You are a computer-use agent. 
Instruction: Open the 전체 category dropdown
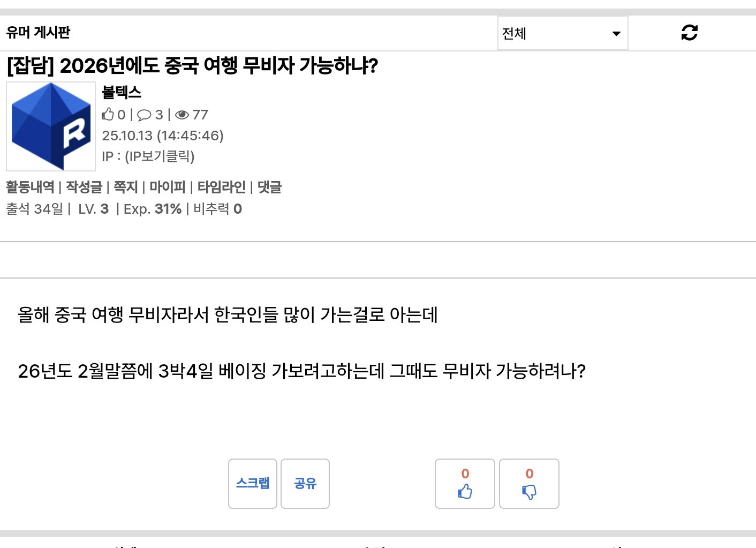pyautogui.click(x=562, y=33)
